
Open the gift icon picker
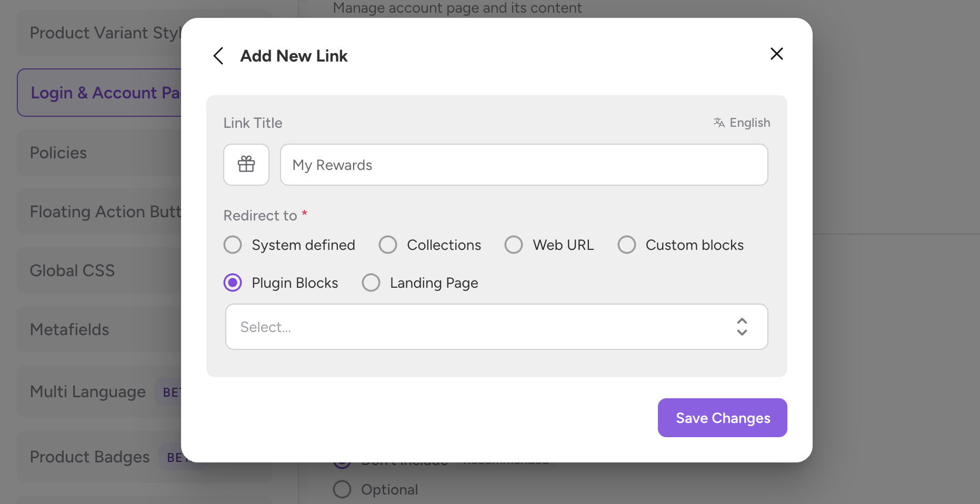click(246, 165)
